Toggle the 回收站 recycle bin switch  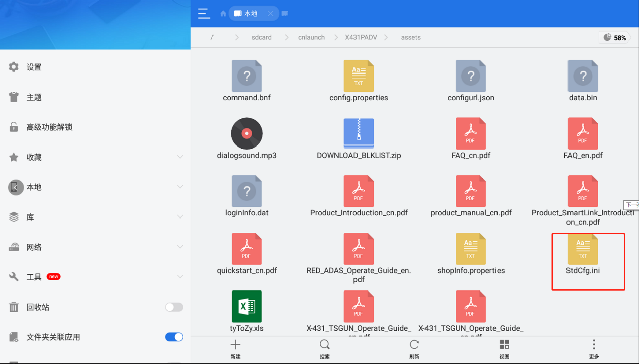[174, 307]
